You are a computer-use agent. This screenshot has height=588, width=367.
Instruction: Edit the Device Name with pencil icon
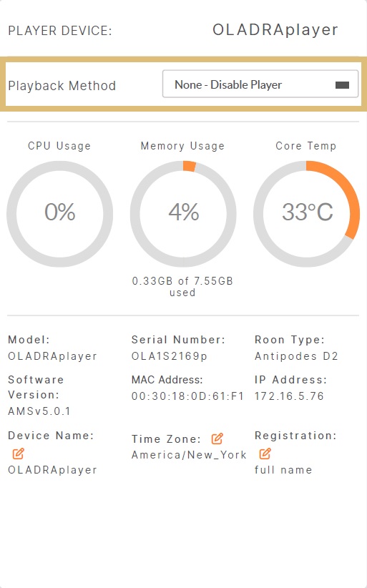click(18, 454)
